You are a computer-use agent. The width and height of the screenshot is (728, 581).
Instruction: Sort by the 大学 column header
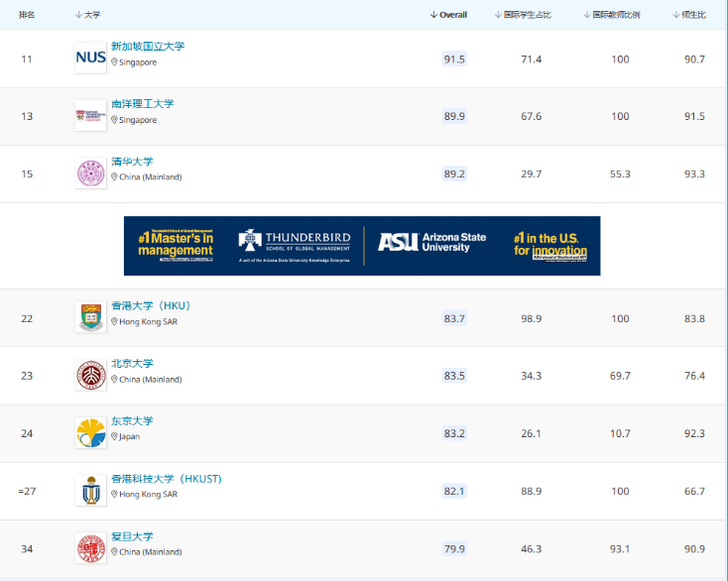click(x=87, y=15)
